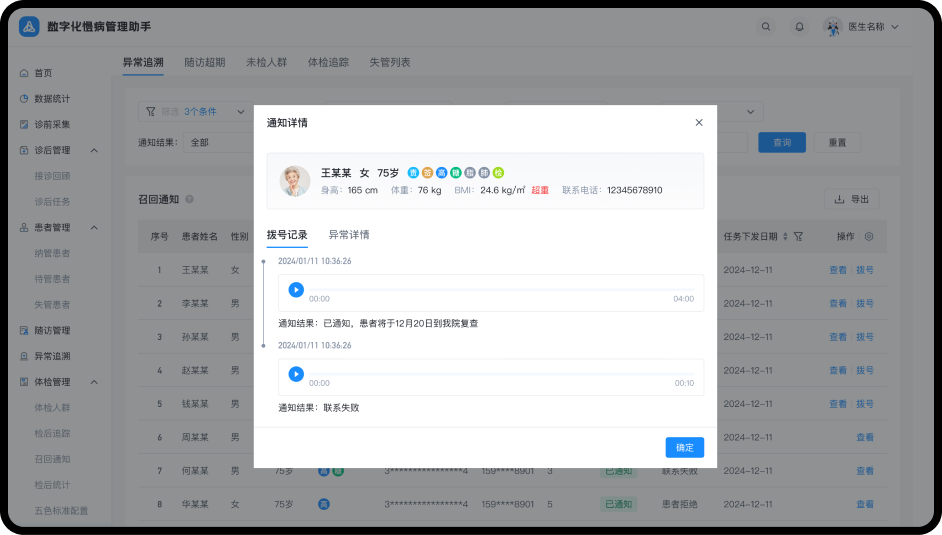Click the orange 签 tag icon
942x535 pixels.
coord(427,173)
